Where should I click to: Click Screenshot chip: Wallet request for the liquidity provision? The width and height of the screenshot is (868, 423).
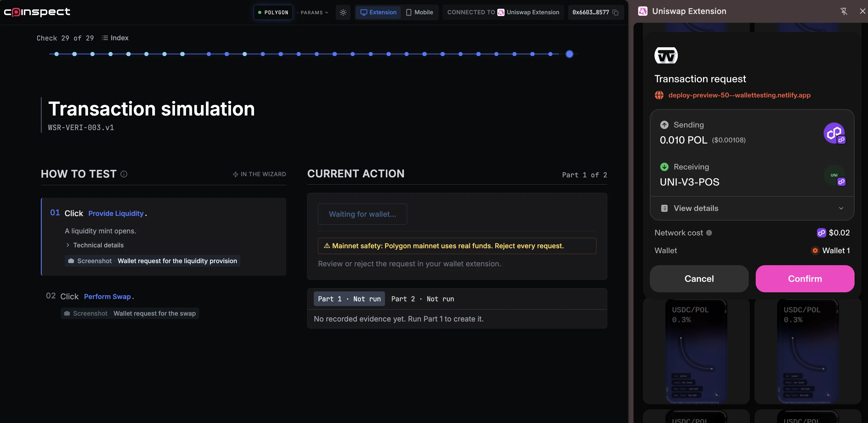pos(152,261)
